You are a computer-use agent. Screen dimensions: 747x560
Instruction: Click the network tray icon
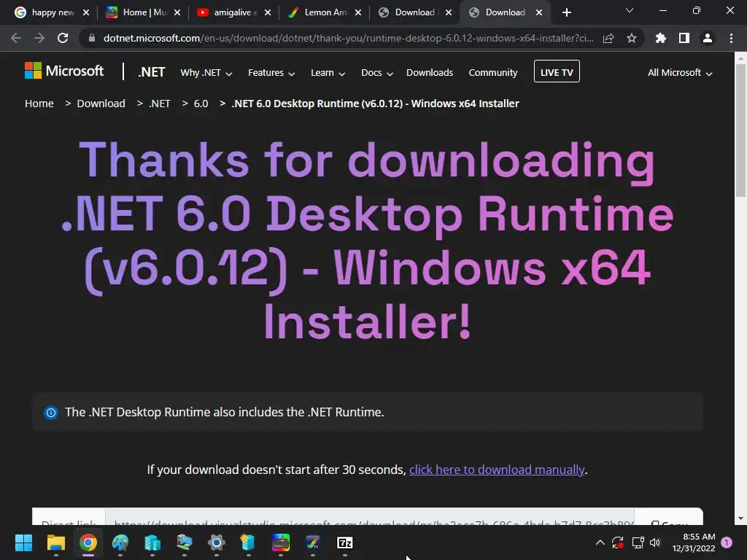click(638, 542)
